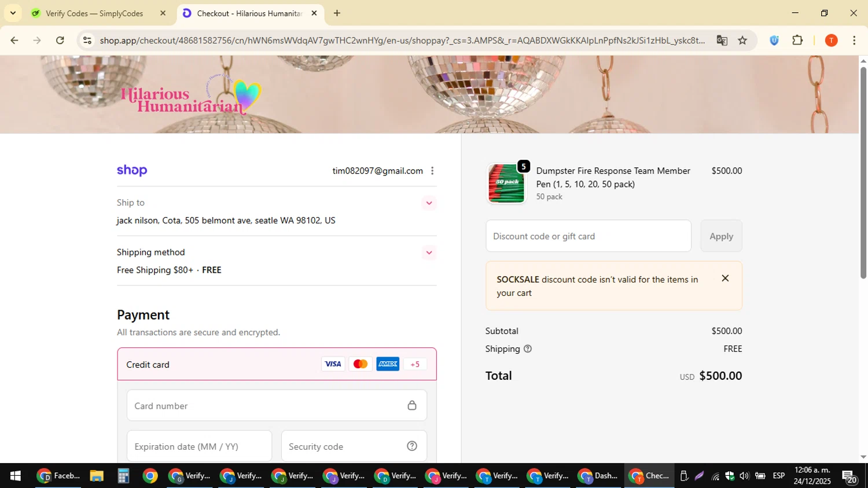Expand the Shipping method section
The height and width of the screenshot is (488, 868).
pyautogui.click(x=429, y=252)
